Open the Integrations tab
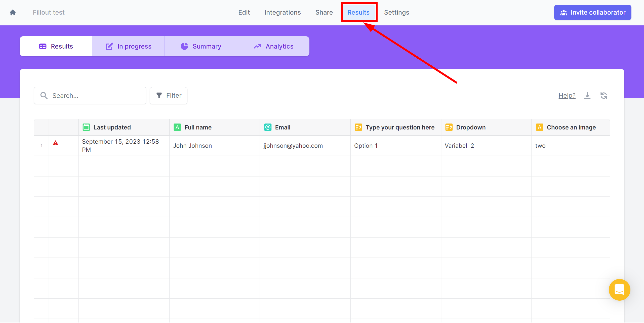644x323 pixels. point(283,12)
